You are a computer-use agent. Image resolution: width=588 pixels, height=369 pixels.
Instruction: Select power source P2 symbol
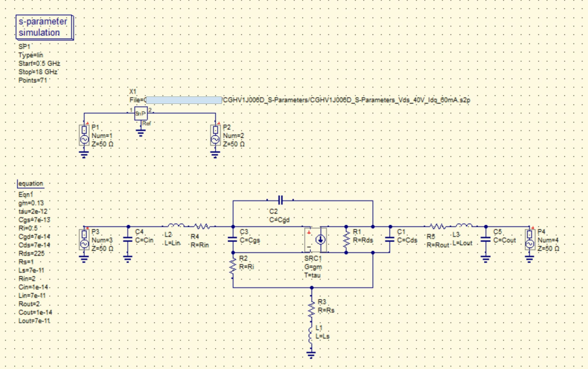[x=215, y=135]
